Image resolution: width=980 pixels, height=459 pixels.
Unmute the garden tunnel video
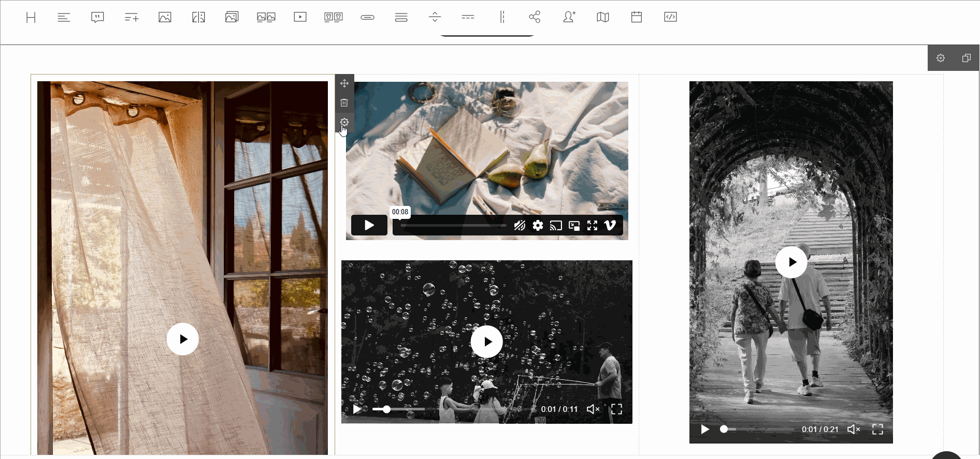click(x=854, y=429)
